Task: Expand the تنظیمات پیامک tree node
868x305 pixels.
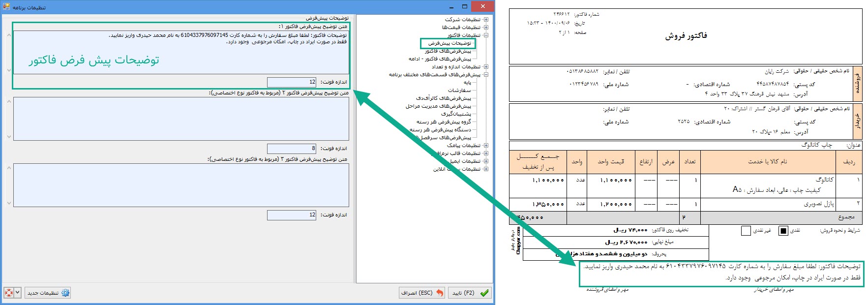Action: 486,146
